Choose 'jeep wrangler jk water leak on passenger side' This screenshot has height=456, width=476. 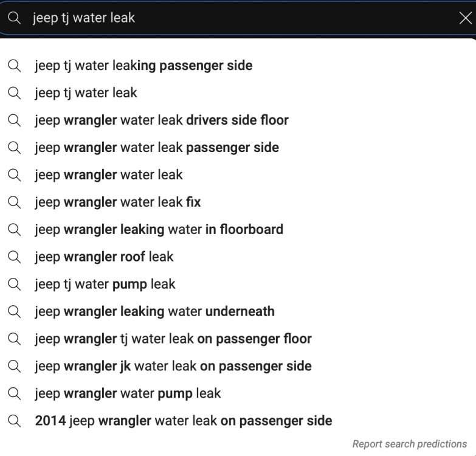[173, 366]
